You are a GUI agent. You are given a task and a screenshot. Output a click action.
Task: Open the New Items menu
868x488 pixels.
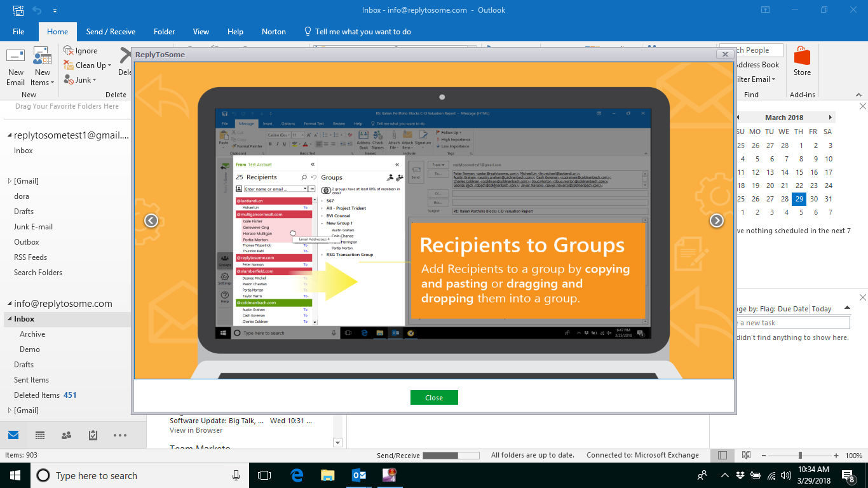click(43, 67)
